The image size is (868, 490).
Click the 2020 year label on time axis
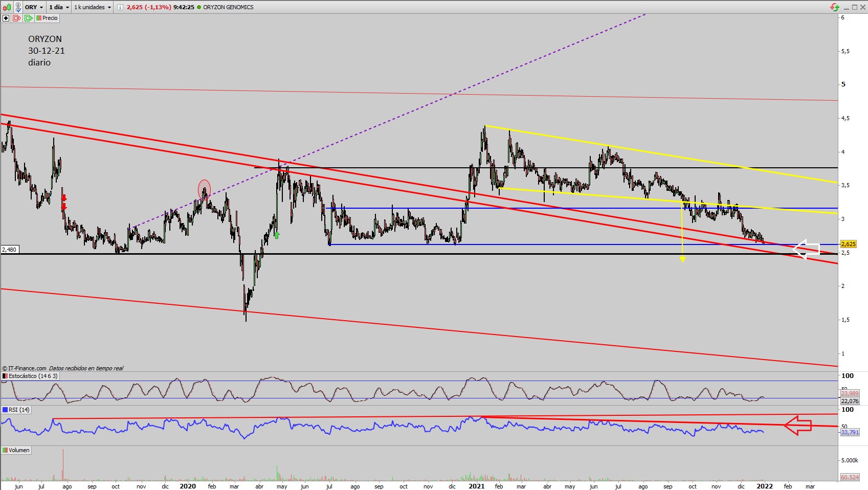click(x=188, y=486)
